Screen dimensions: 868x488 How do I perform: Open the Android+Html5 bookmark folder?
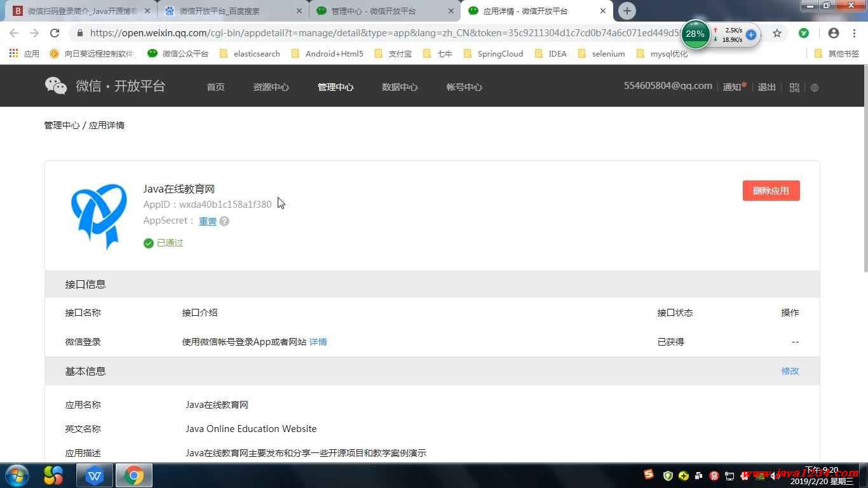coord(327,54)
